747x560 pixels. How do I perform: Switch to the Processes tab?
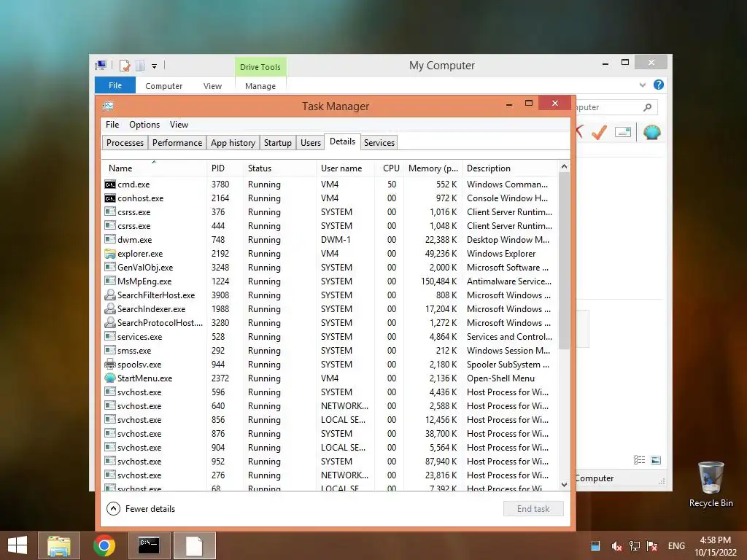[x=125, y=143]
